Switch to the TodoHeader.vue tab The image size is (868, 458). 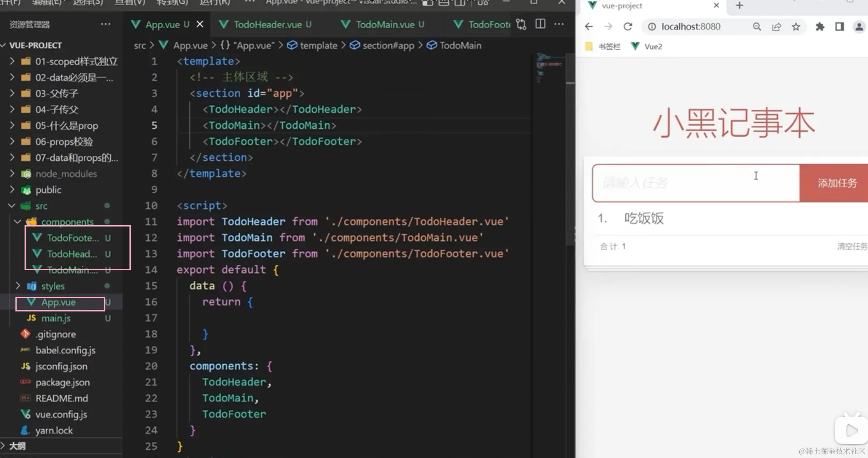[x=268, y=25]
